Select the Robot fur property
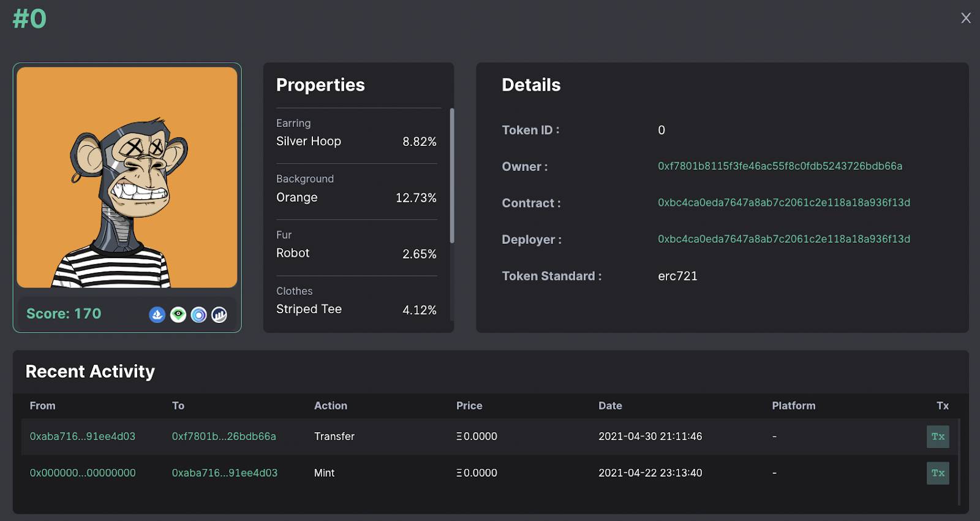This screenshot has width=980, height=521. pyautogui.click(x=293, y=253)
